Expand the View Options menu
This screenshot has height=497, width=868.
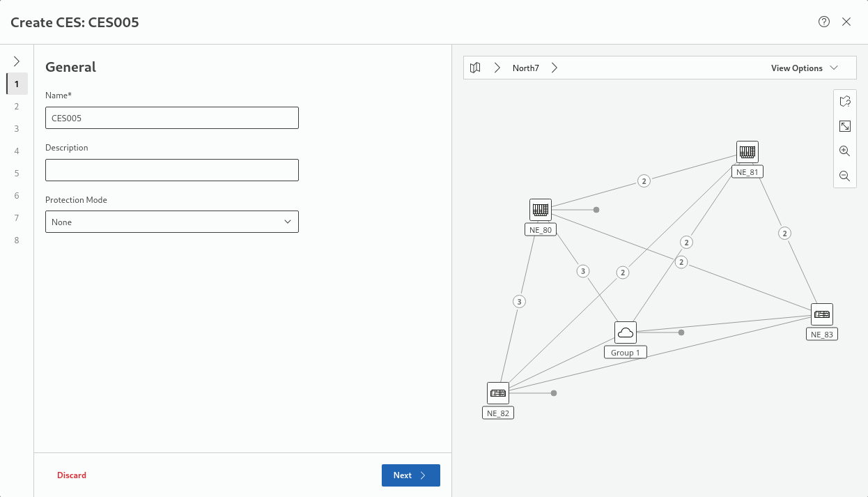[x=804, y=68]
